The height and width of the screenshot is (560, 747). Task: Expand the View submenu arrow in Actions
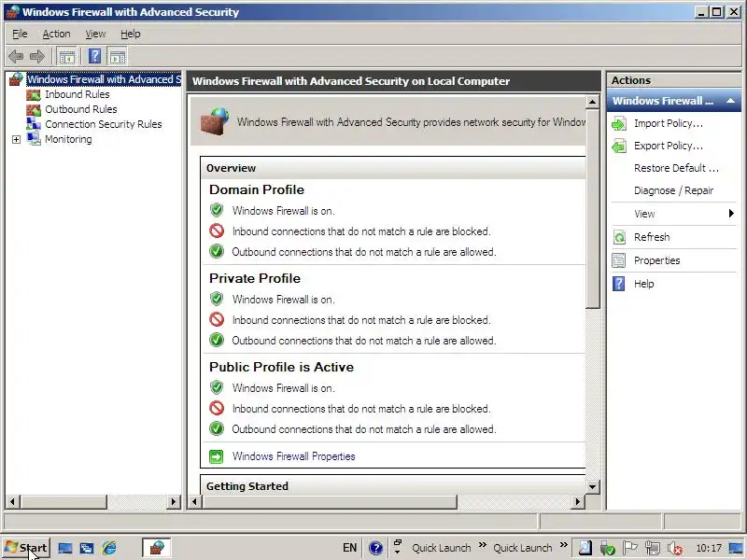pos(731,214)
